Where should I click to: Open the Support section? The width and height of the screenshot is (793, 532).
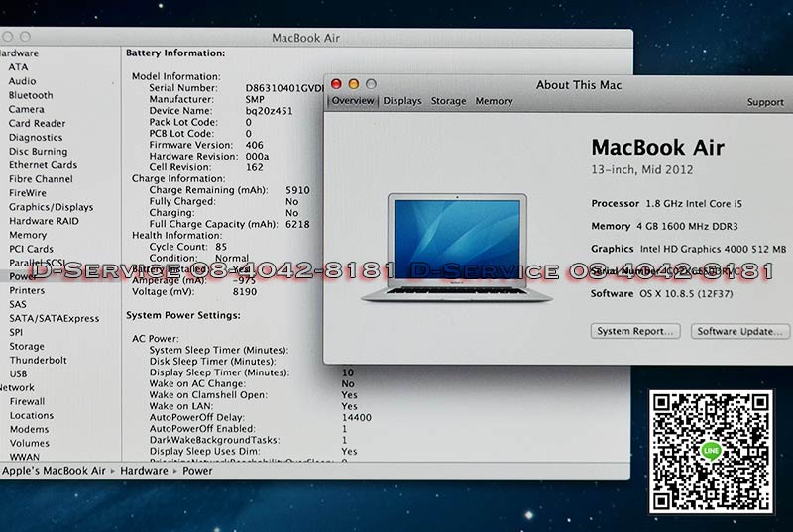tap(765, 102)
